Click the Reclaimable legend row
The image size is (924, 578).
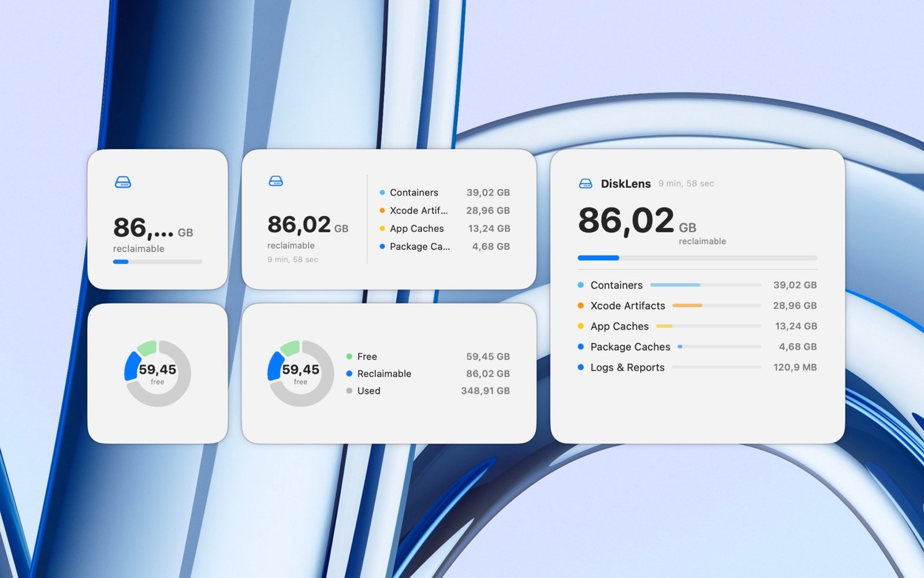tap(428, 374)
